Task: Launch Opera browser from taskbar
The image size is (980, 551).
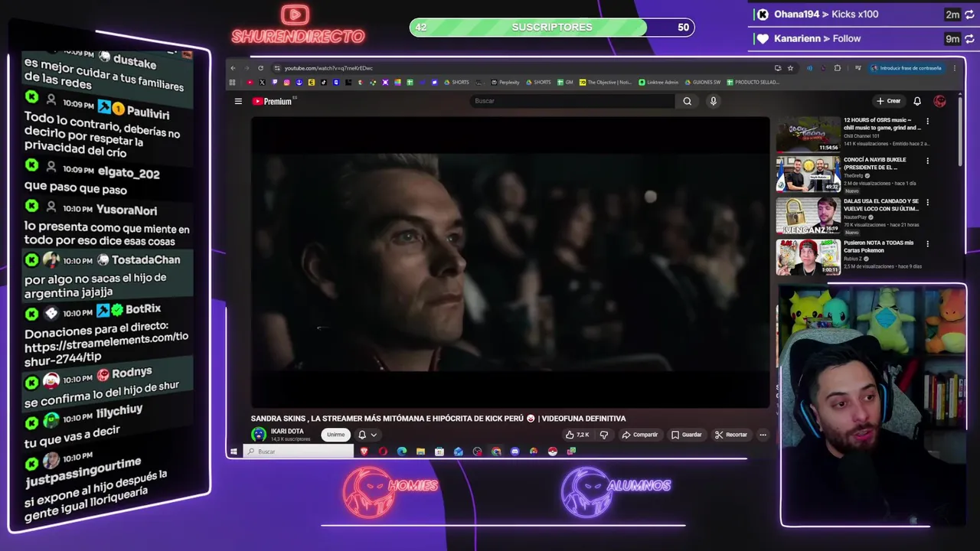Action: (x=383, y=452)
